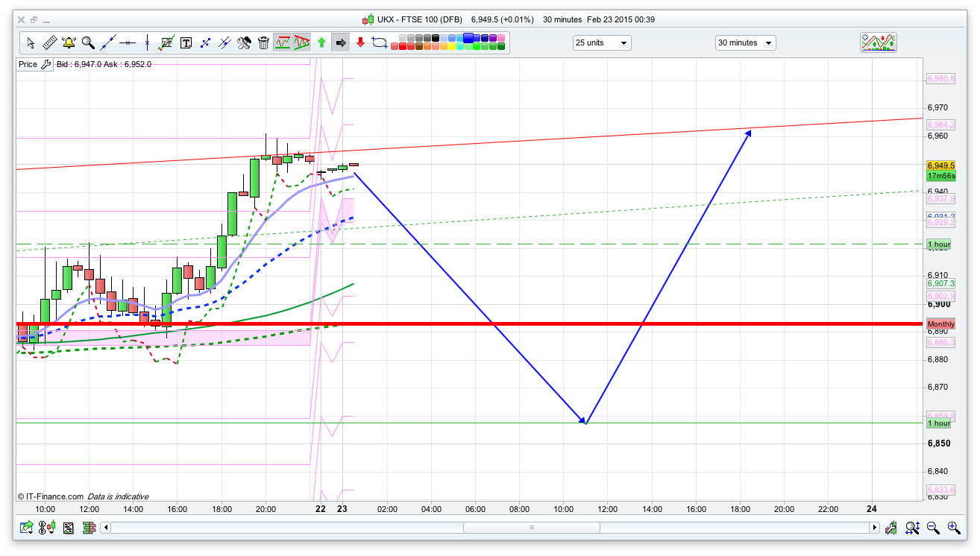This screenshot has width=980, height=556.
Task: Click the trash can delete icon
Action: coord(263,42)
